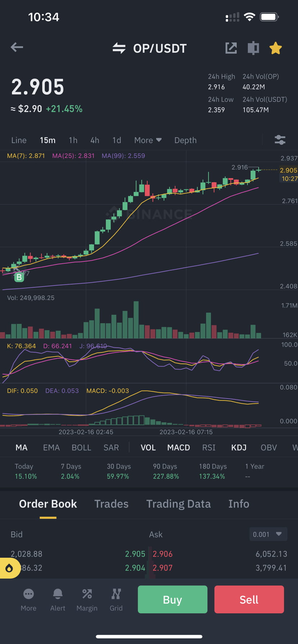Tap the 1 Year performance entry
The height and width of the screenshot is (644, 298).
(x=254, y=471)
